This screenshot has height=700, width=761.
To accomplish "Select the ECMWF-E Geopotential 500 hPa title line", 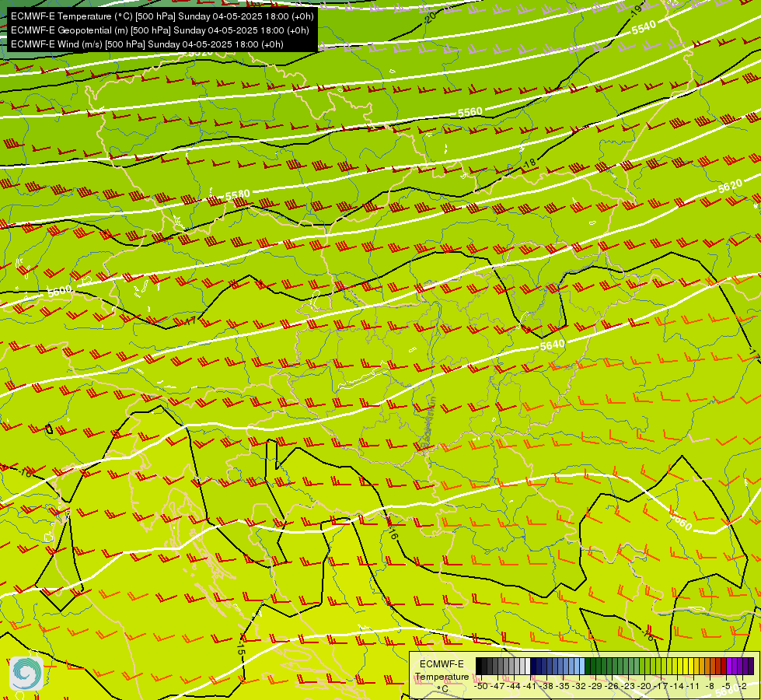I will pos(159,30).
